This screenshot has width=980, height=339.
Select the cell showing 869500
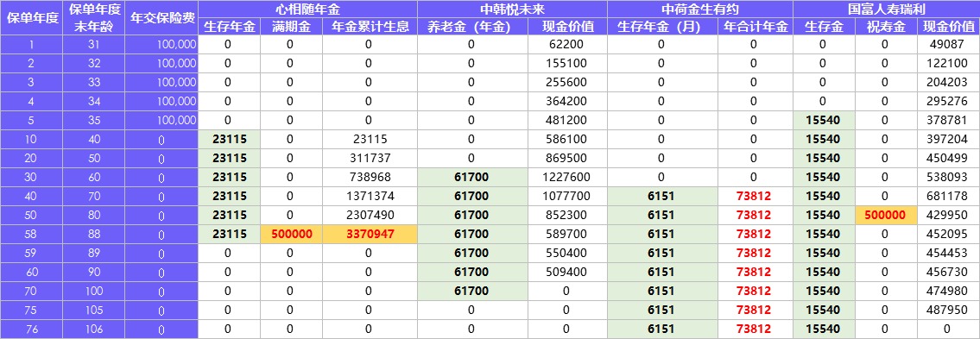click(x=567, y=158)
